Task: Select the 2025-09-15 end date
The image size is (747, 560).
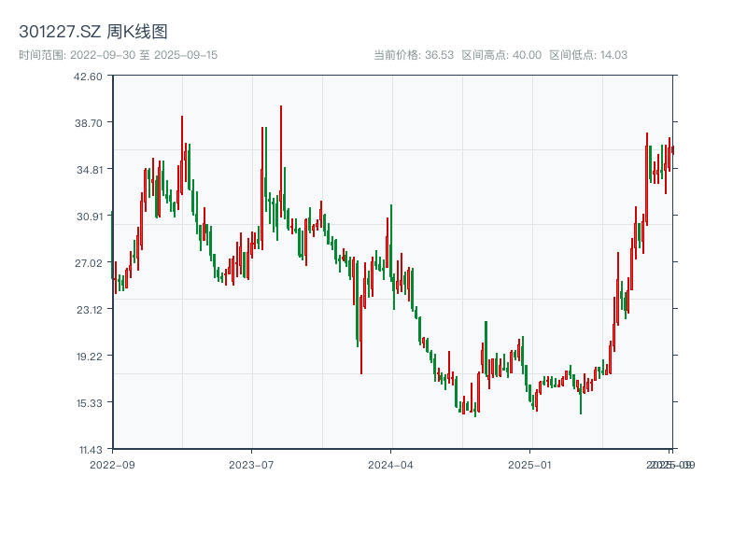Action: pyautogui.click(x=183, y=54)
